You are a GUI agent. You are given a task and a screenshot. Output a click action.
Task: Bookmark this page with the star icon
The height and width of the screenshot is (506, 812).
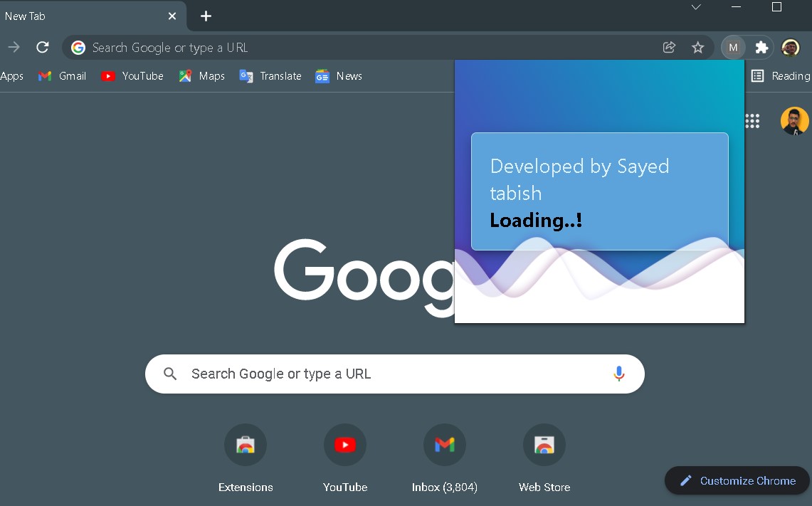coord(697,47)
